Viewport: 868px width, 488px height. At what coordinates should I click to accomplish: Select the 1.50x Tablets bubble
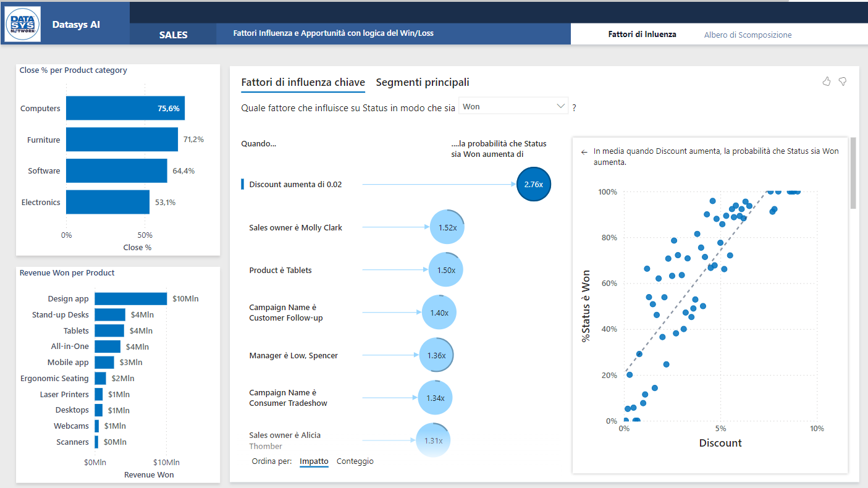[x=445, y=270]
